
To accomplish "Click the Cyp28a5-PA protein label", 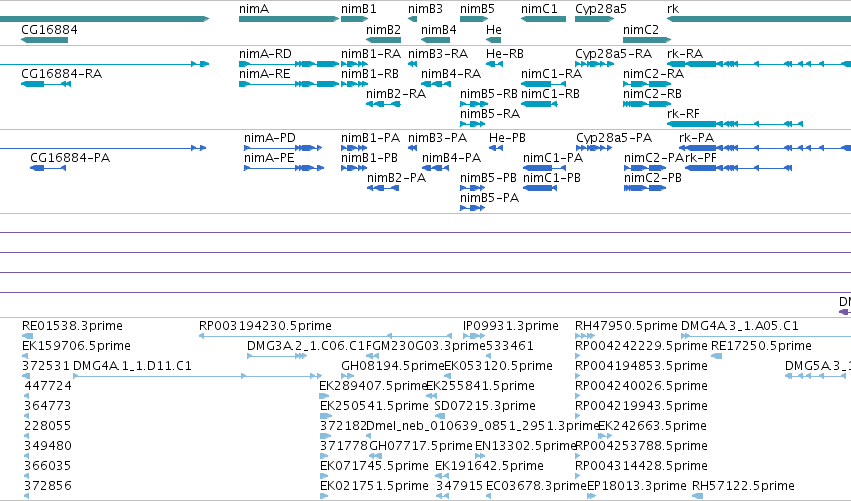I will [x=614, y=138].
